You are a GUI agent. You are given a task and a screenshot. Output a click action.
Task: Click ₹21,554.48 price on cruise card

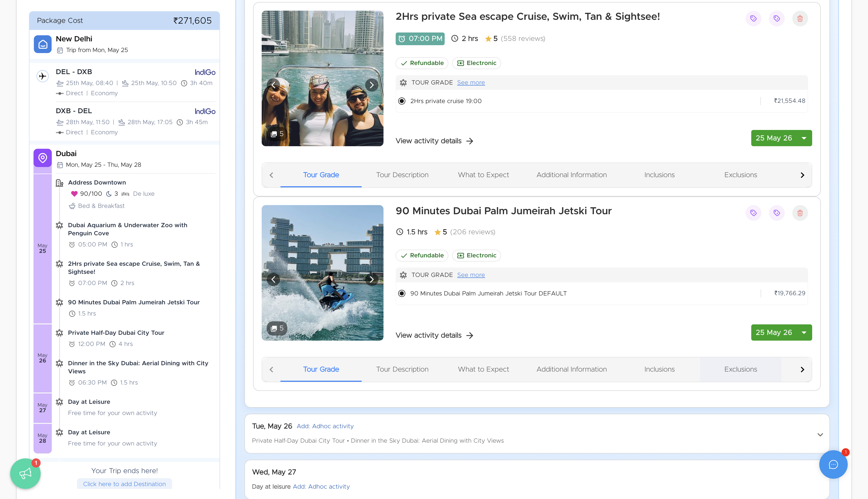point(789,101)
